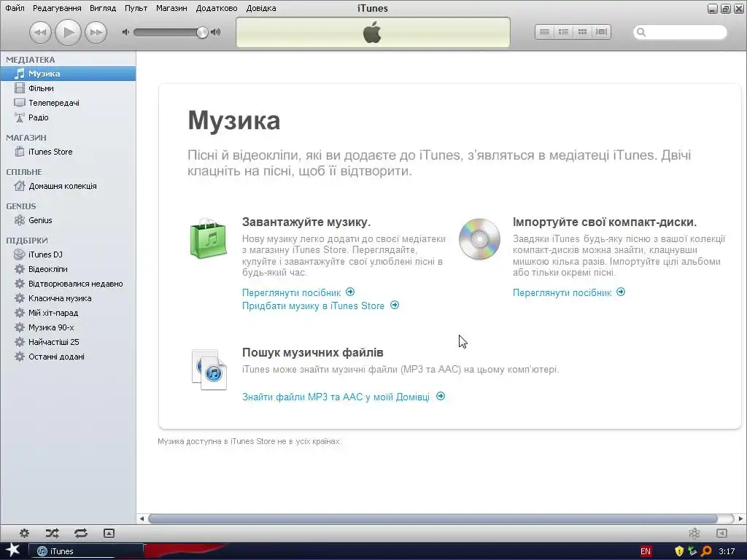Click the compact disc icon
747x560 pixels.
click(x=479, y=238)
